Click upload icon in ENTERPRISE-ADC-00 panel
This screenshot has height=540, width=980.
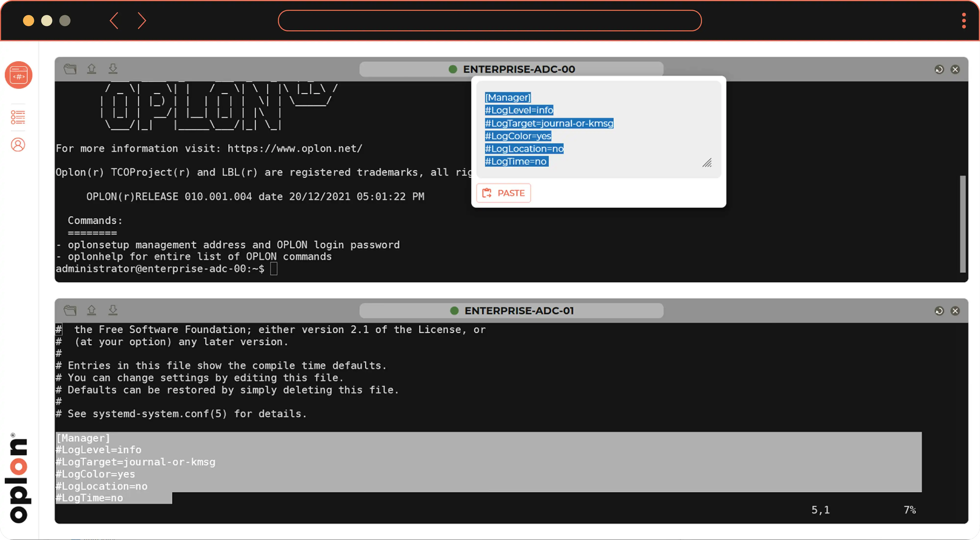(91, 69)
